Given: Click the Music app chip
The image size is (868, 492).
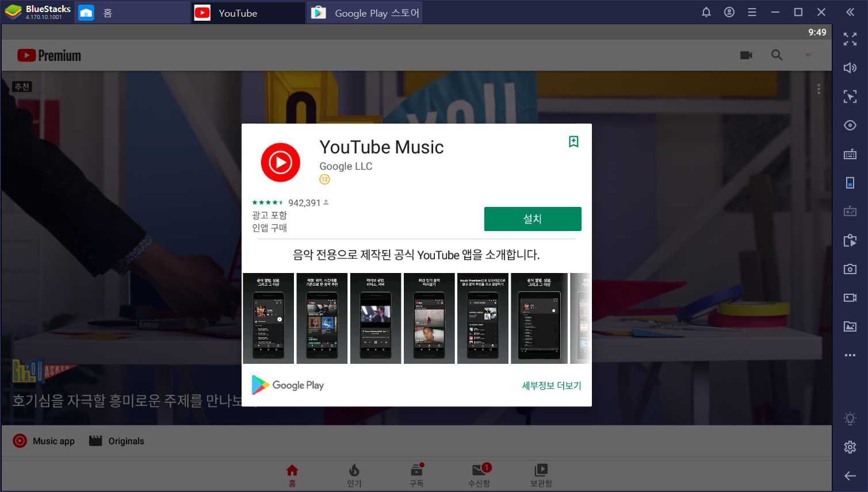Looking at the screenshot, I should click(x=44, y=441).
